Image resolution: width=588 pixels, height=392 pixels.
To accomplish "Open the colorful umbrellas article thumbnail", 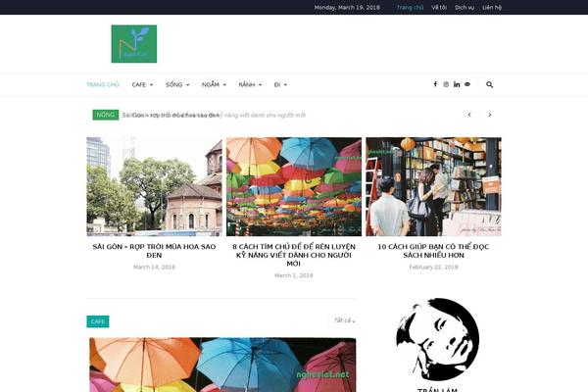I will click(294, 186).
